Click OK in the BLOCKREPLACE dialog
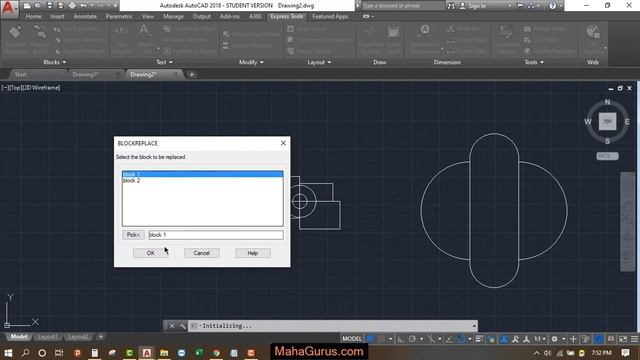The image size is (640, 360). click(x=150, y=253)
